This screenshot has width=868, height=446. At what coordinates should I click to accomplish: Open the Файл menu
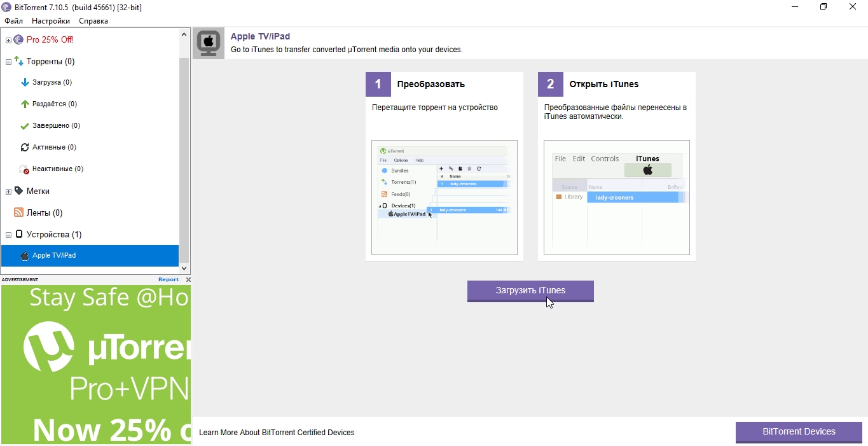13,21
